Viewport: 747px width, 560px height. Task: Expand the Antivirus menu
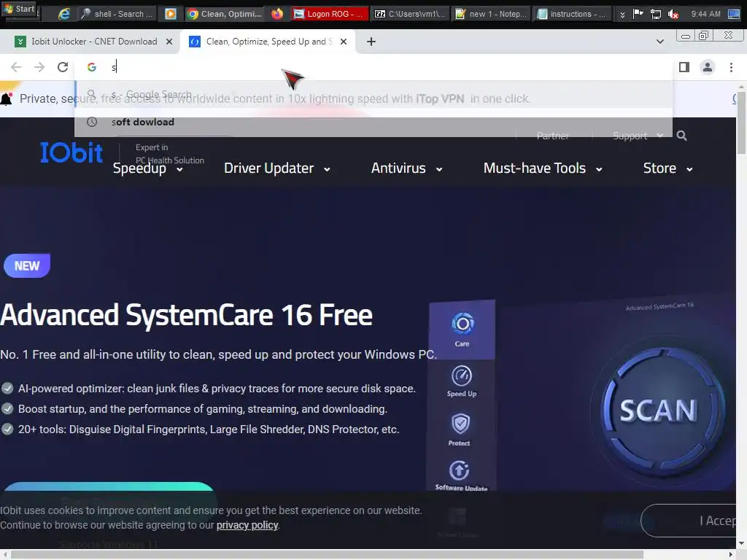tap(406, 168)
